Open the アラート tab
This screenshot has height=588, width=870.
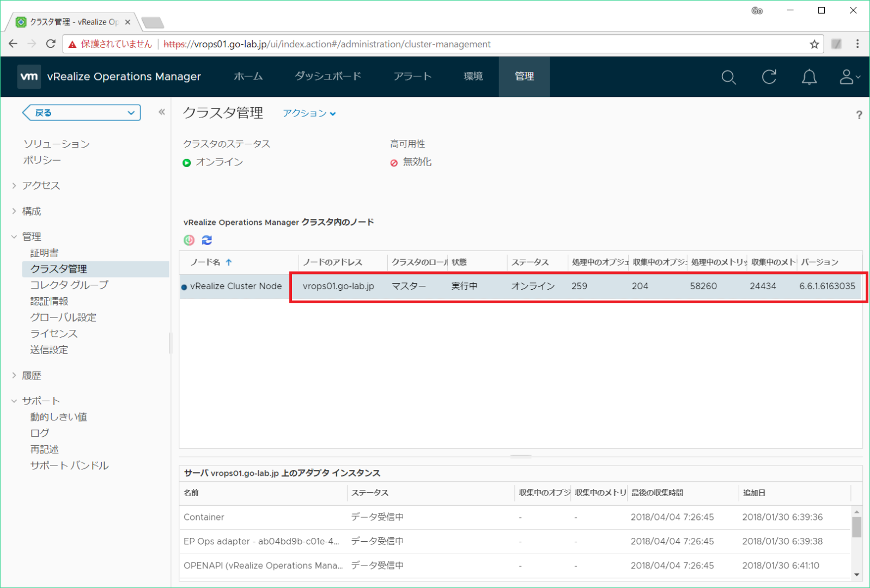(x=412, y=77)
